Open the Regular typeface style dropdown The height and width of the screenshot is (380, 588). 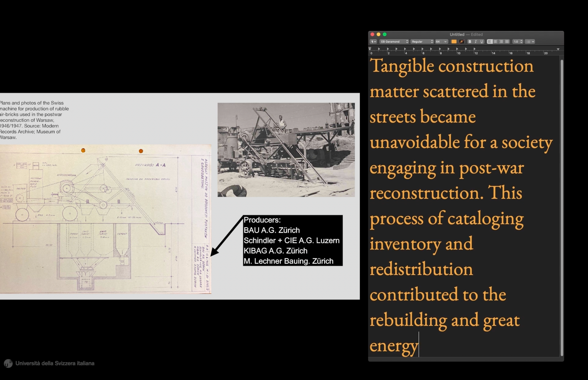[422, 42]
